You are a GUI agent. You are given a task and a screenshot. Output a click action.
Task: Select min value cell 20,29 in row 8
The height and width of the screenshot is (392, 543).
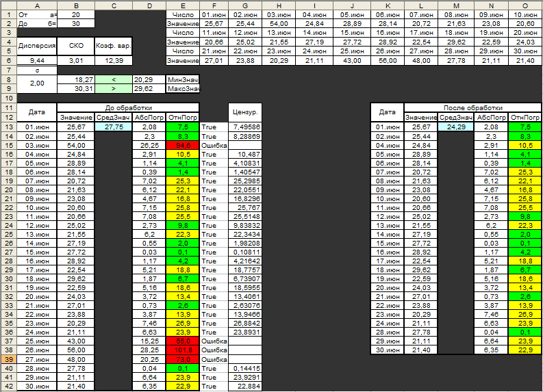(149, 79)
